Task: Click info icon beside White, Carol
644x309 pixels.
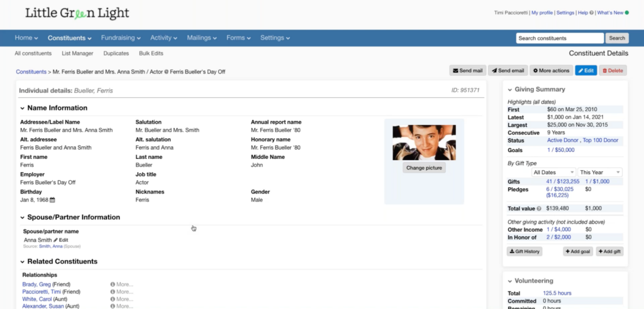Action: (112, 299)
